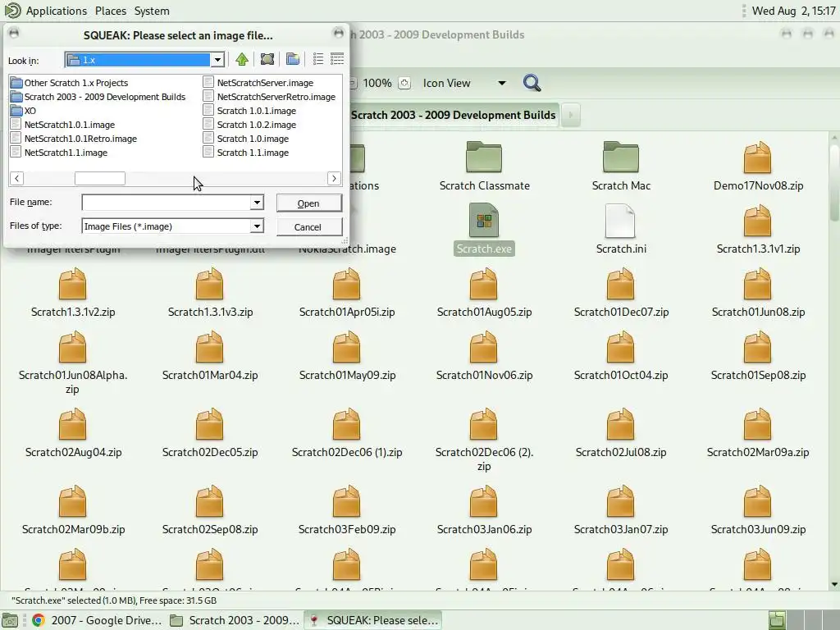Viewport: 840px width, 630px height.
Task: Select Scratch01Jun08Alpha.zip archive
Action: (73, 363)
